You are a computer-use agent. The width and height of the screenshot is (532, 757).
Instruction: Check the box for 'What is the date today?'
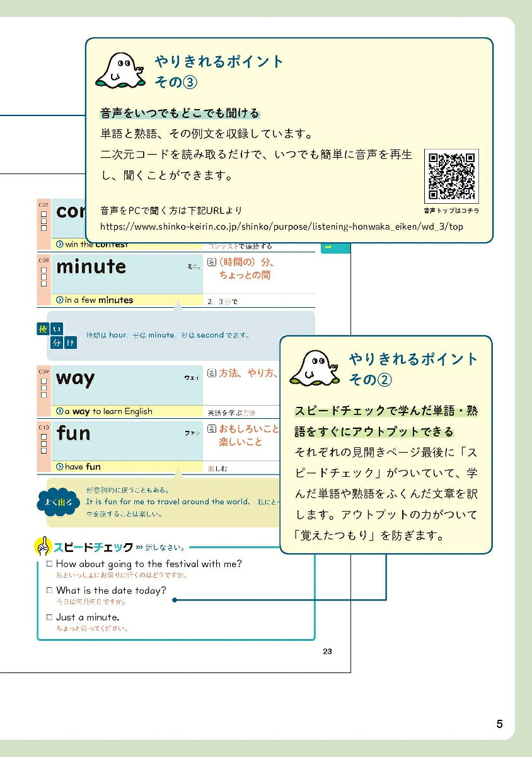coord(49,590)
